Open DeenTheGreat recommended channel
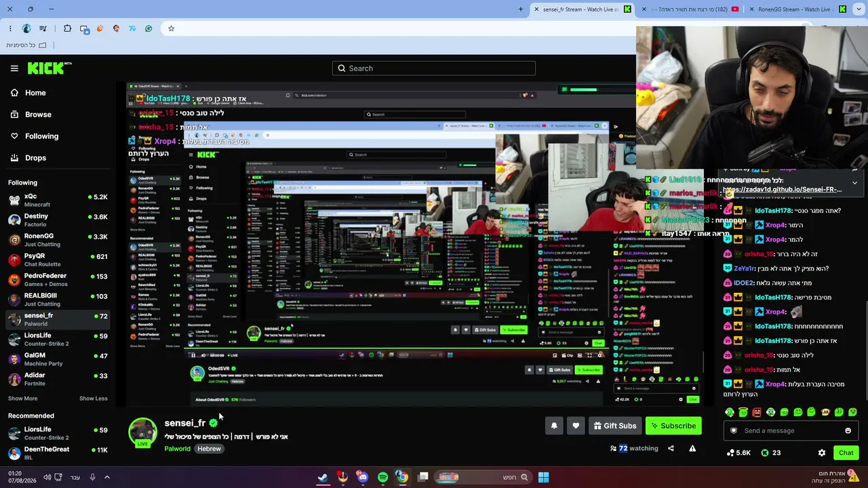 [x=58, y=452]
